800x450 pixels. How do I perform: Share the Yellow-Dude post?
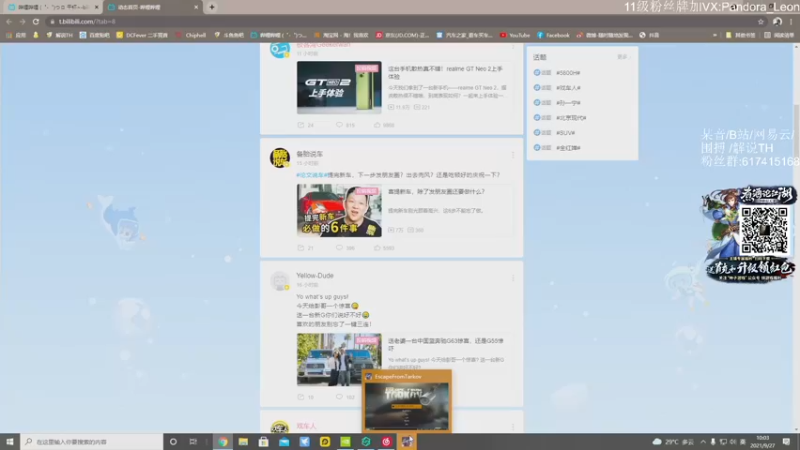click(306, 397)
